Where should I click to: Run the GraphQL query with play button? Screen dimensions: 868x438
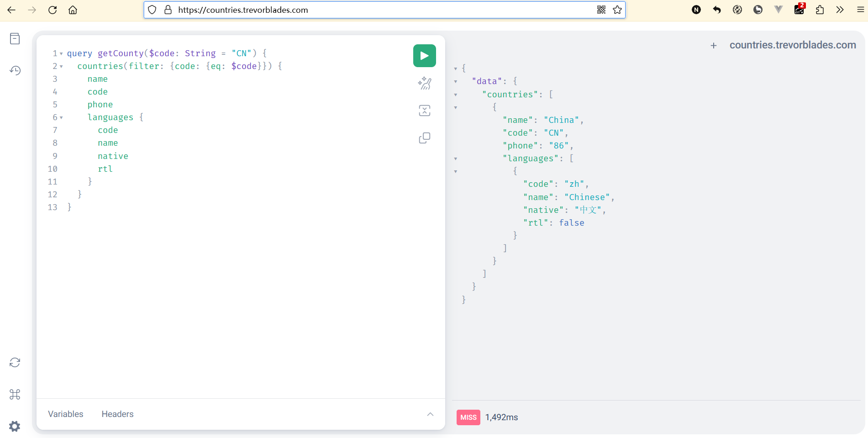pos(424,56)
